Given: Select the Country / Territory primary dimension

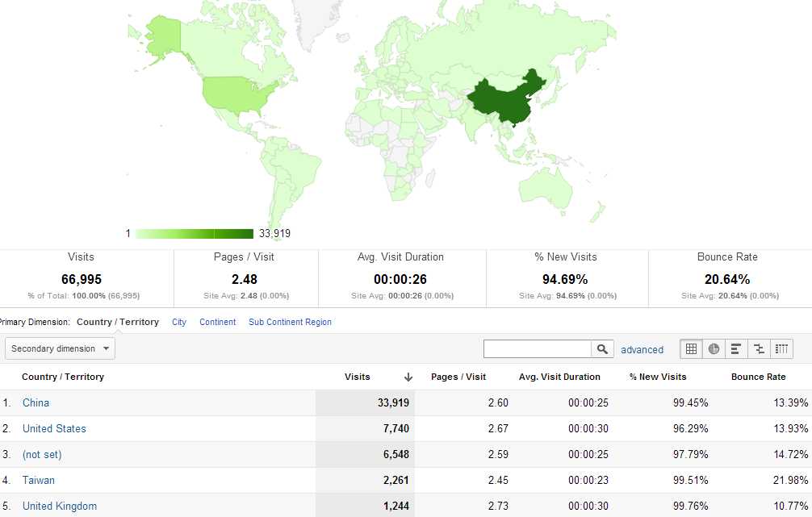Looking at the screenshot, I should pyautogui.click(x=118, y=322).
